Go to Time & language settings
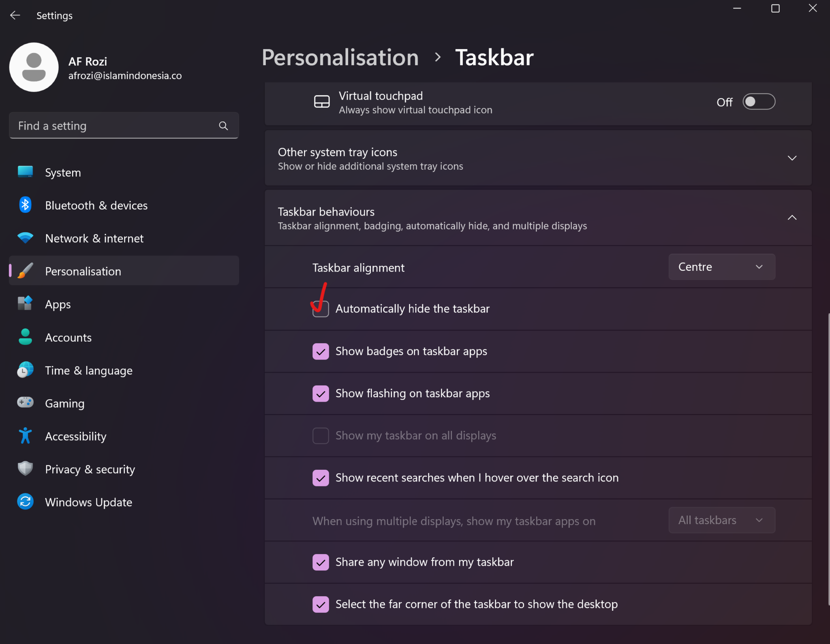This screenshot has width=830, height=644. click(89, 370)
